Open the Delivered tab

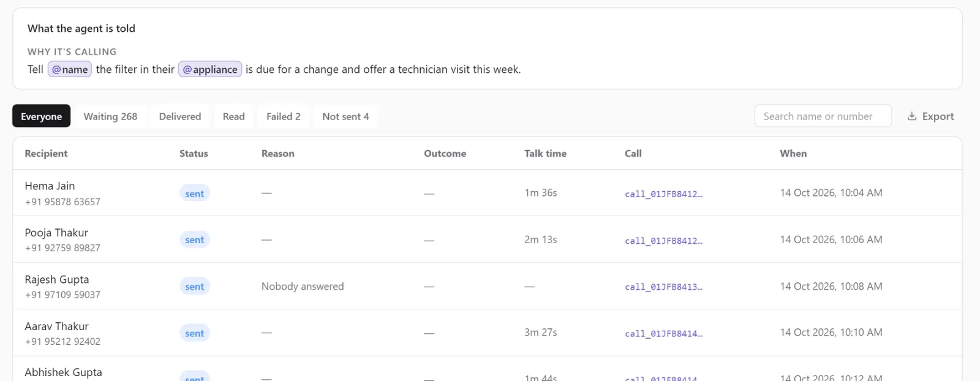pyautogui.click(x=180, y=116)
